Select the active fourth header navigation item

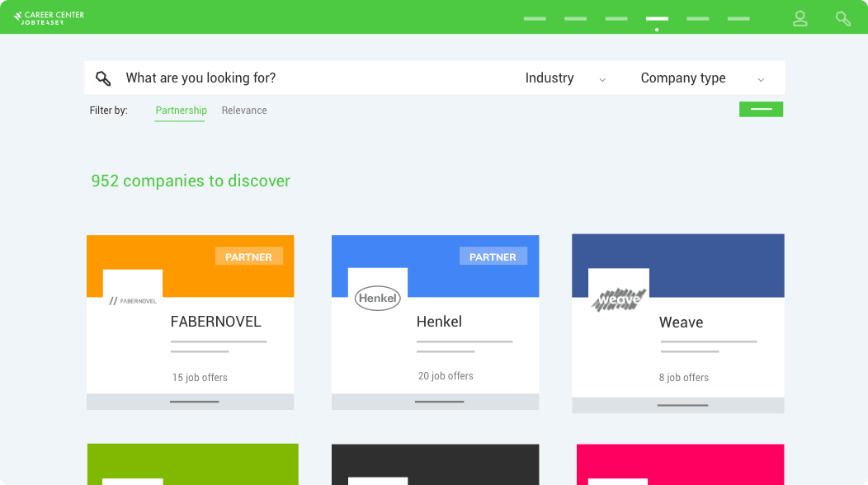[657, 19]
